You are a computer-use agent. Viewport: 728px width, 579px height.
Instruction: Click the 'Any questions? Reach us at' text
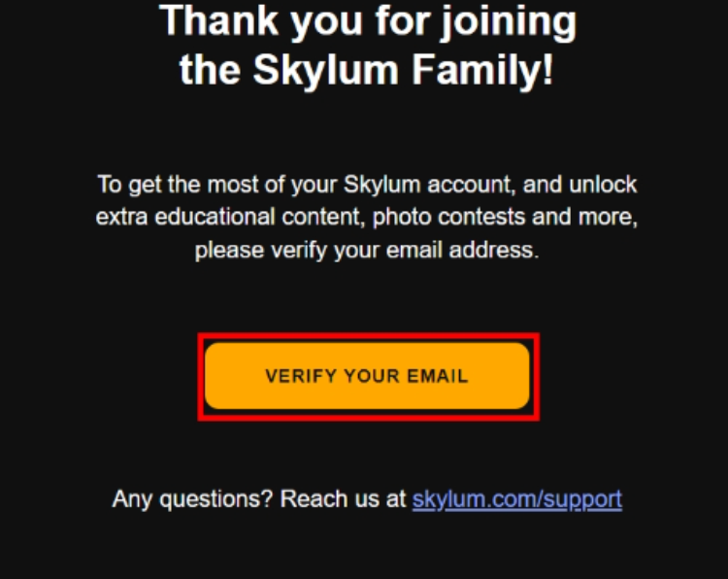(x=259, y=500)
